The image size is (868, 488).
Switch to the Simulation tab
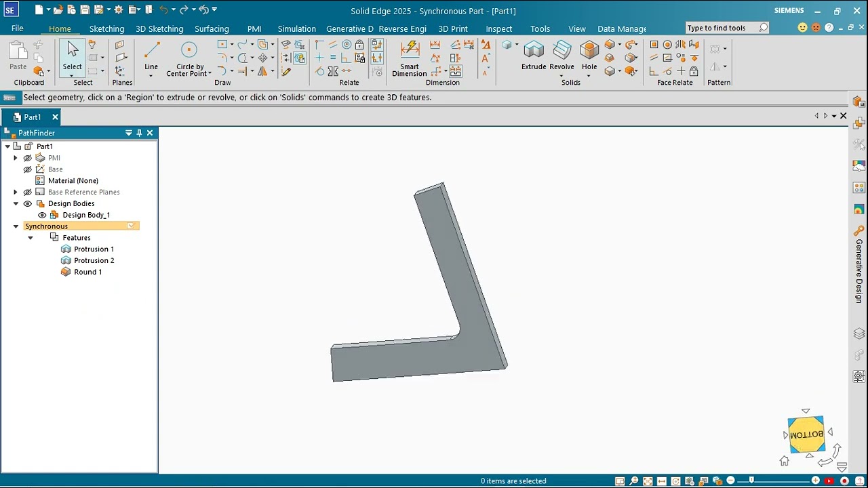(297, 28)
